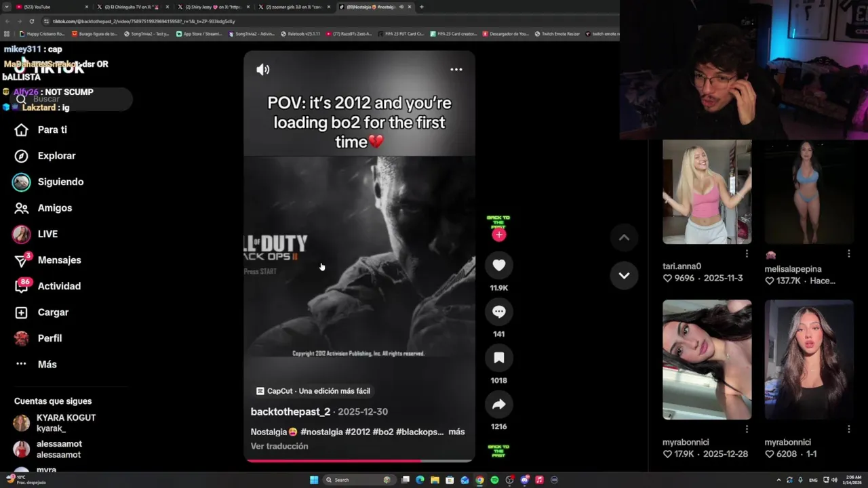Open Discord from the taskbar

(x=524, y=480)
